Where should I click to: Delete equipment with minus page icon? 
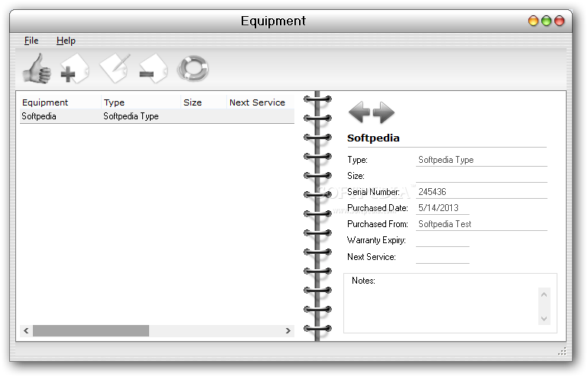153,69
